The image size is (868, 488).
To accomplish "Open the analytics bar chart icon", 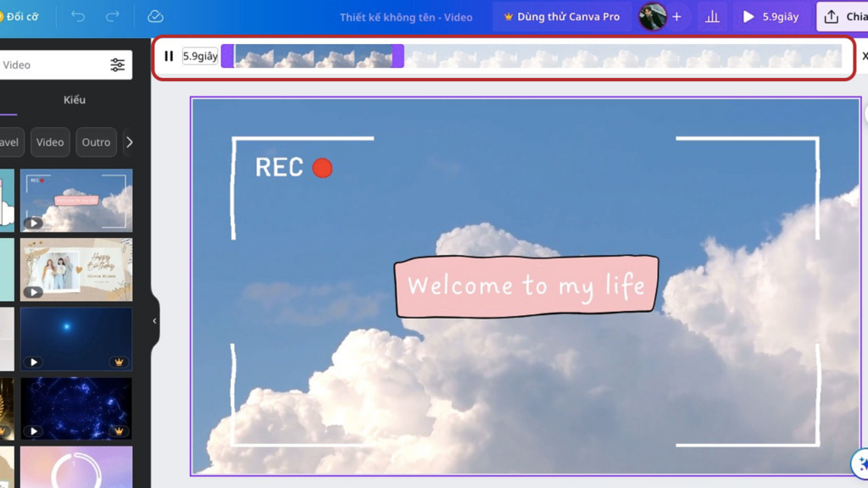I will (712, 17).
